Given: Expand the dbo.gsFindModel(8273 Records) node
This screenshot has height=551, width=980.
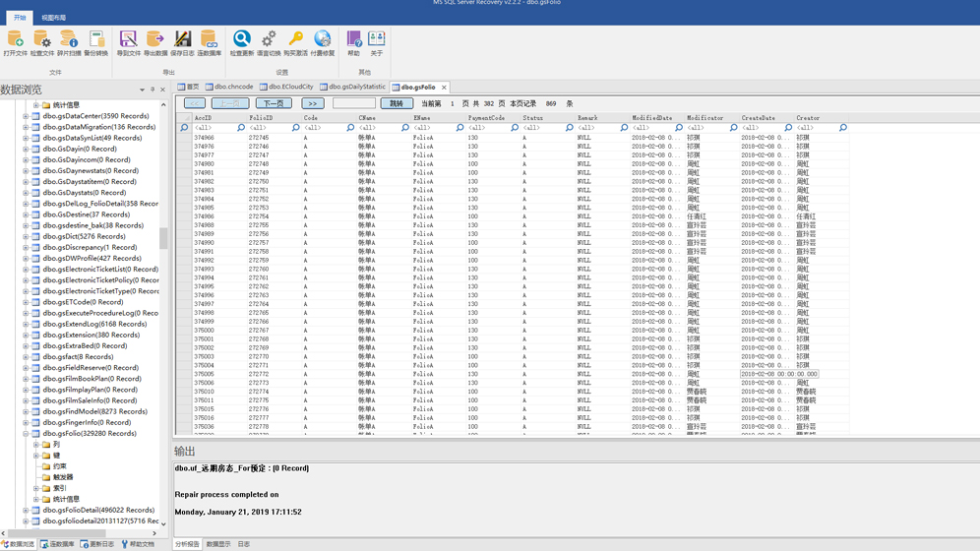Looking at the screenshot, I should click(26, 411).
